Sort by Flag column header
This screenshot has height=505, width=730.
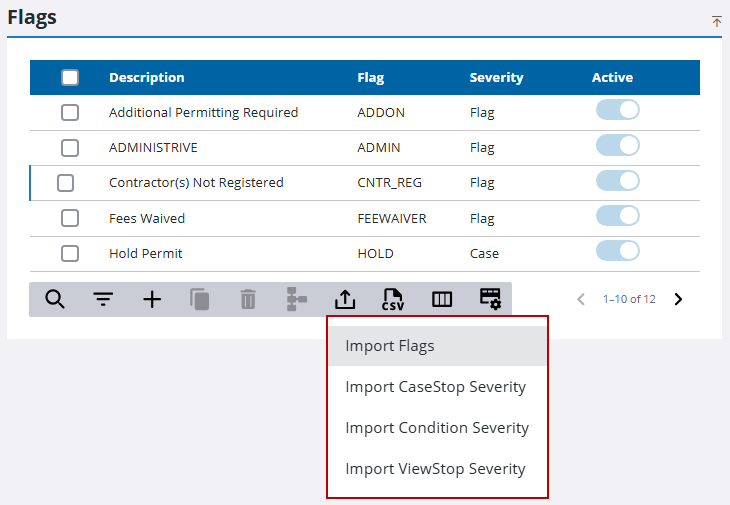(x=371, y=77)
